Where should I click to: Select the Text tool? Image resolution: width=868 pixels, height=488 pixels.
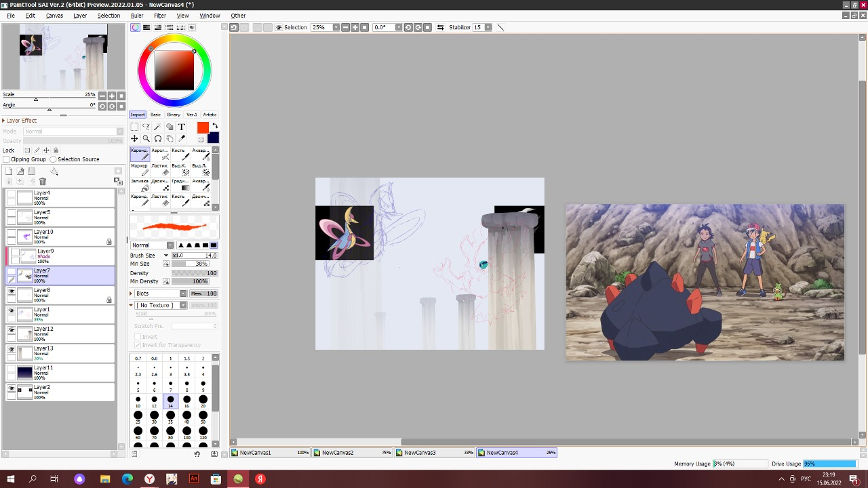pos(182,127)
